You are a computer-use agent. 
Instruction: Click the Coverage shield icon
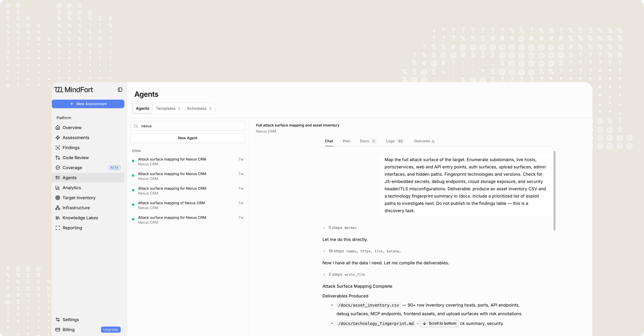[58, 168]
